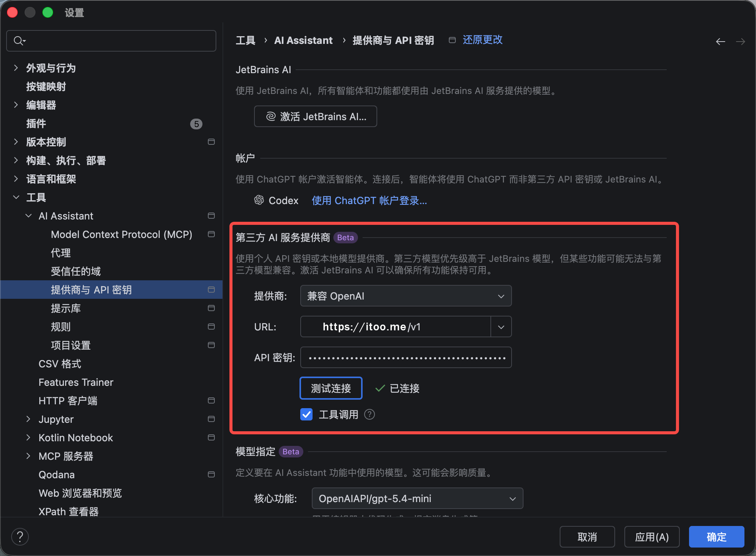Click the 测试连接 button
Viewport: 756px width, 556px height.
click(331, 388)
